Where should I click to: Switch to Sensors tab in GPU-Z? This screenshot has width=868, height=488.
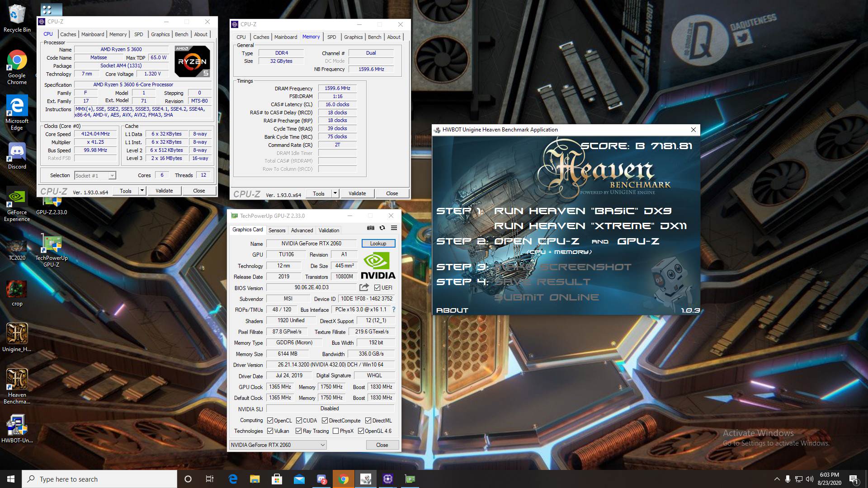click(277, 230)
